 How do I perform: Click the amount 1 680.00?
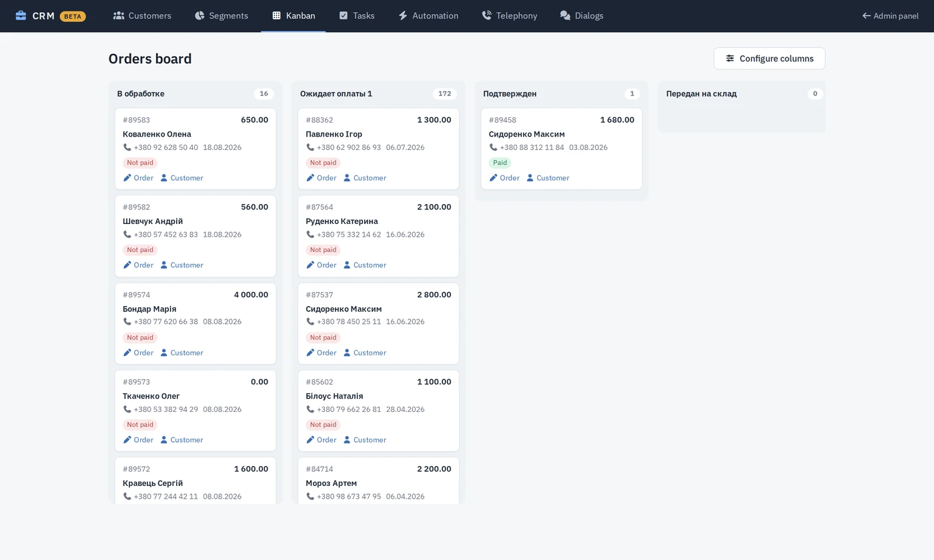tap(617, 120)
